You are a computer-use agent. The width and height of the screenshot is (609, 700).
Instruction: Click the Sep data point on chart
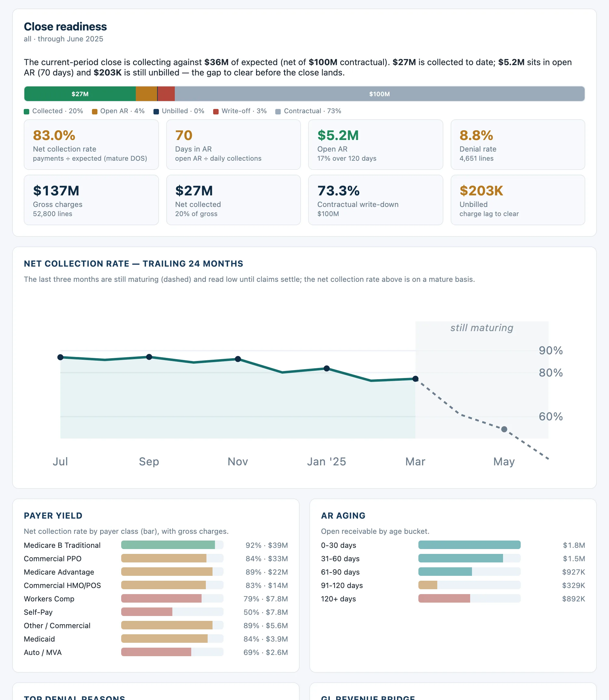coord(149,357)
